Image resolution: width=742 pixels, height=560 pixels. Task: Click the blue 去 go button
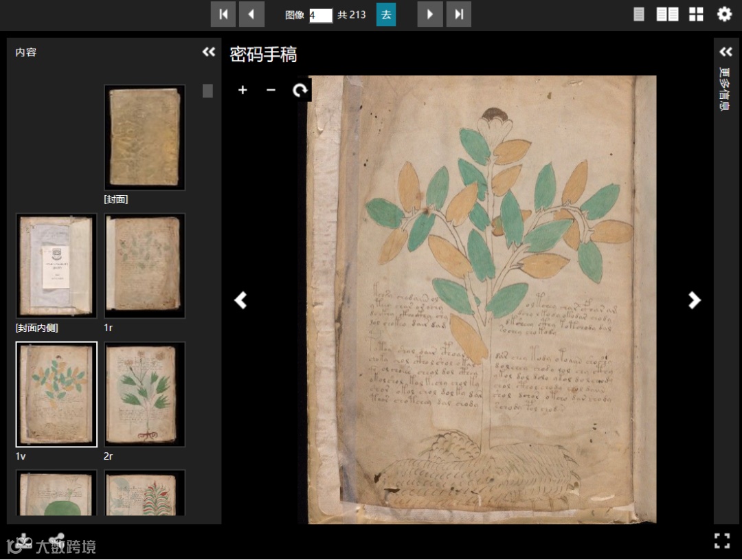click(x=386, y=14)
